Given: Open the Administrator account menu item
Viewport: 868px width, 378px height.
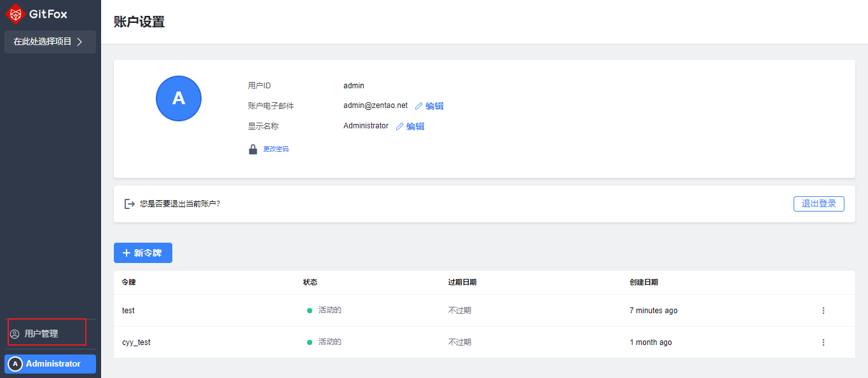Looking at the screenshot, I should click(x=50, y=364).
